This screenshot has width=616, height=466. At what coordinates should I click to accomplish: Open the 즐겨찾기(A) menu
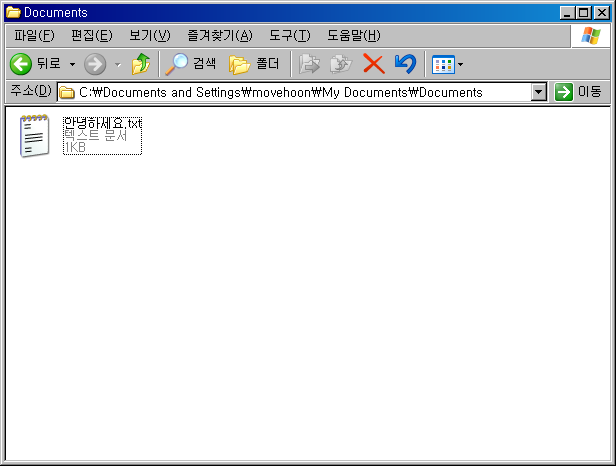click(220, 36)
